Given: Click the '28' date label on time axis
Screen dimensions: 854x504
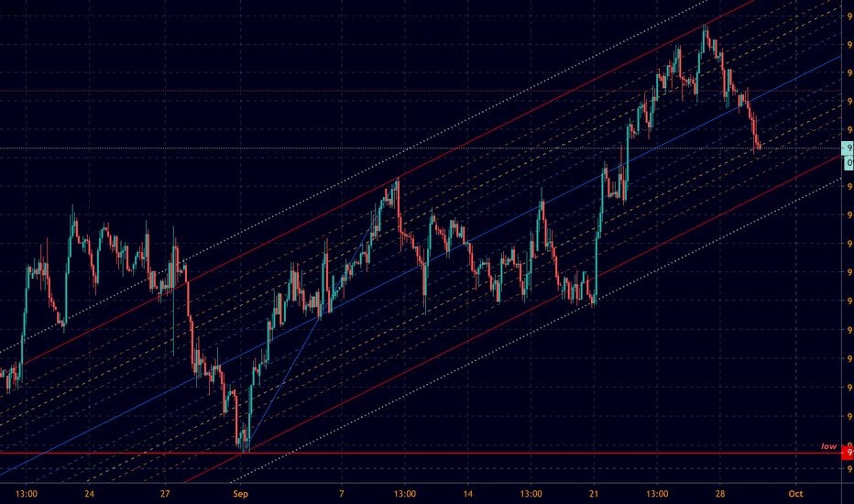Looking at the screenshot, I should coord(720,494).
